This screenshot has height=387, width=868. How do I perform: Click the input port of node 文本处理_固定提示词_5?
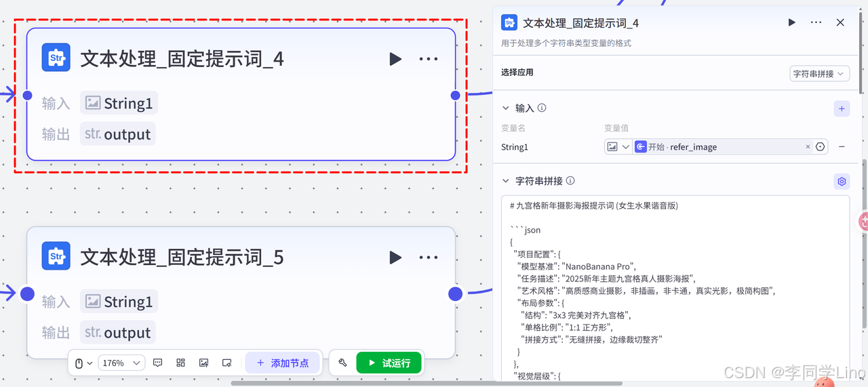[27, 293]
